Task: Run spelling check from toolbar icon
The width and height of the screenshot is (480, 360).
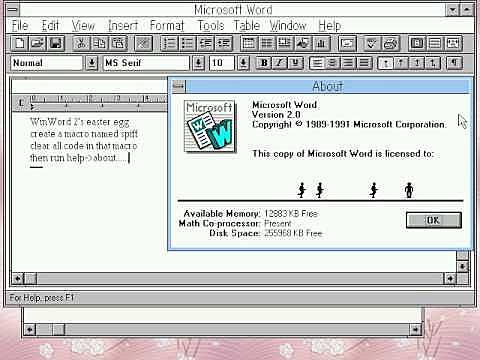Action: [x=372, y=43]
